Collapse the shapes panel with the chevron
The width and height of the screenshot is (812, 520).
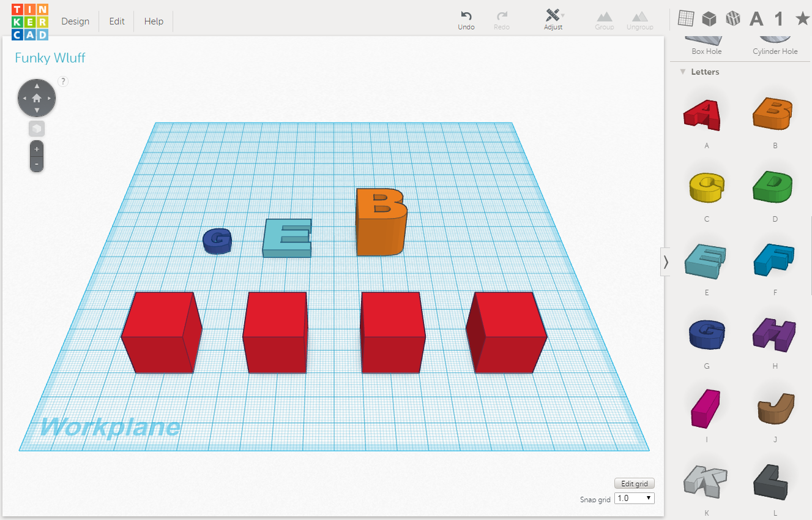pyautogui.click(x=666, y=262)
